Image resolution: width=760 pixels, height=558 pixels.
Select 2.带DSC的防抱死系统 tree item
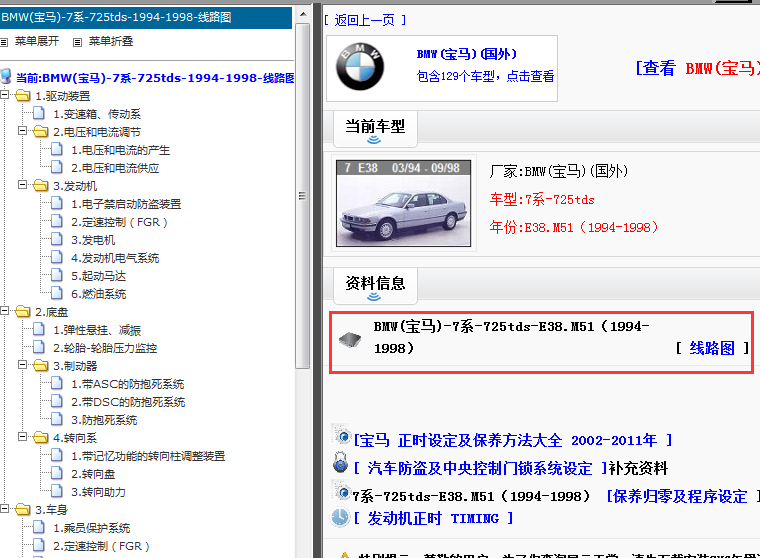pyautogui.click(x=128, y=401)
